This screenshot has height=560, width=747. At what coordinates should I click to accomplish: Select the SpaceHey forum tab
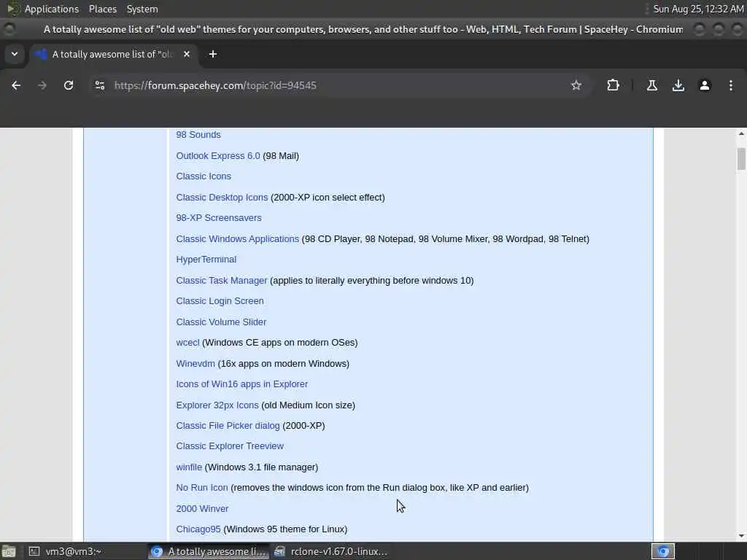pyautogui.click(x=113, y=54)
